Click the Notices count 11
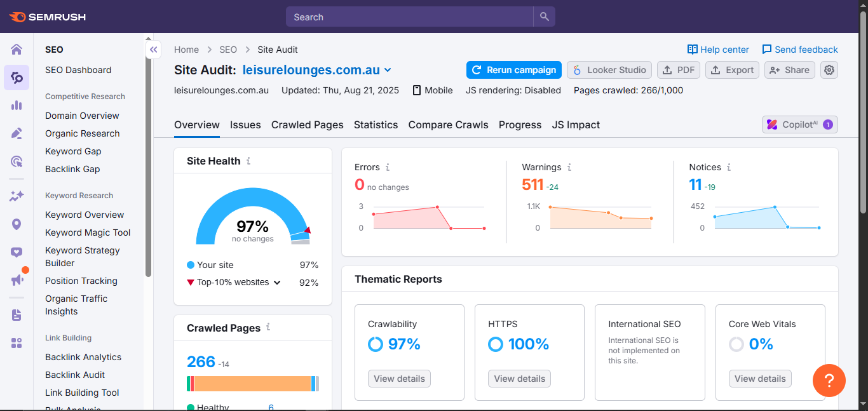868x411 pixels. [695, 185]
